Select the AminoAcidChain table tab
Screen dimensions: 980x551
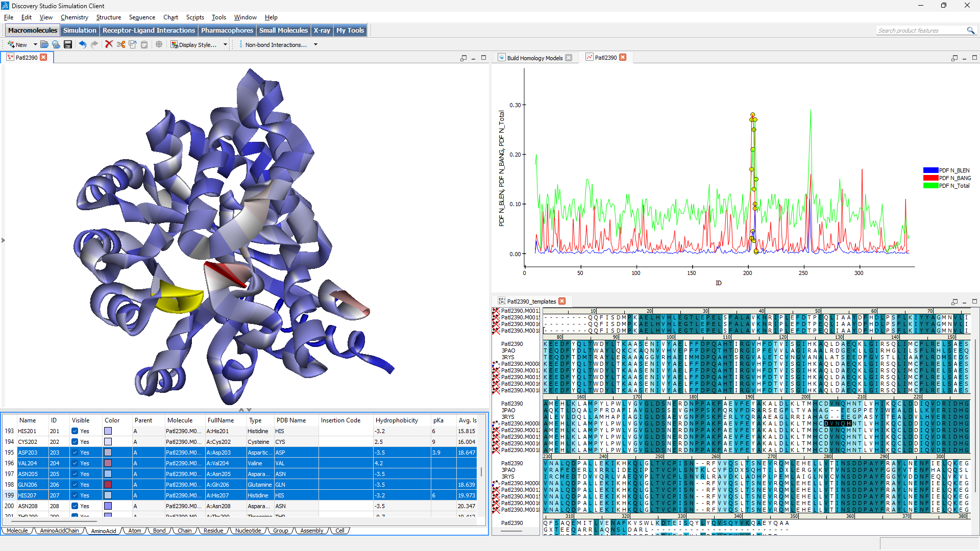pyautogui.click(x=59, y=531)
